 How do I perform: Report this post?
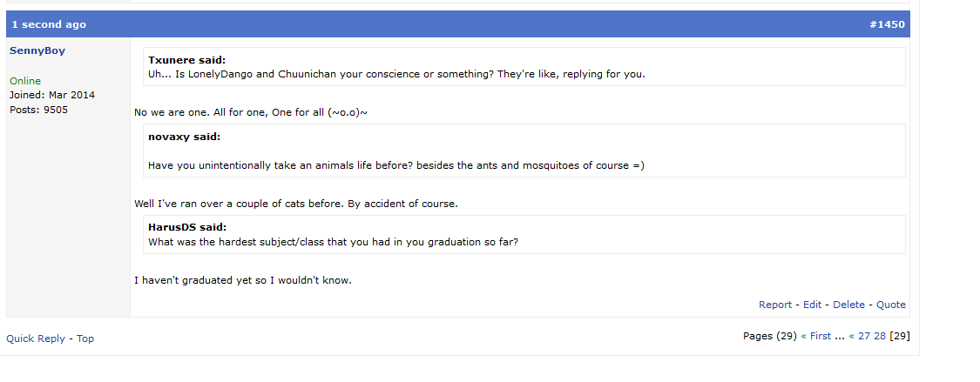[x=775, y=305]
